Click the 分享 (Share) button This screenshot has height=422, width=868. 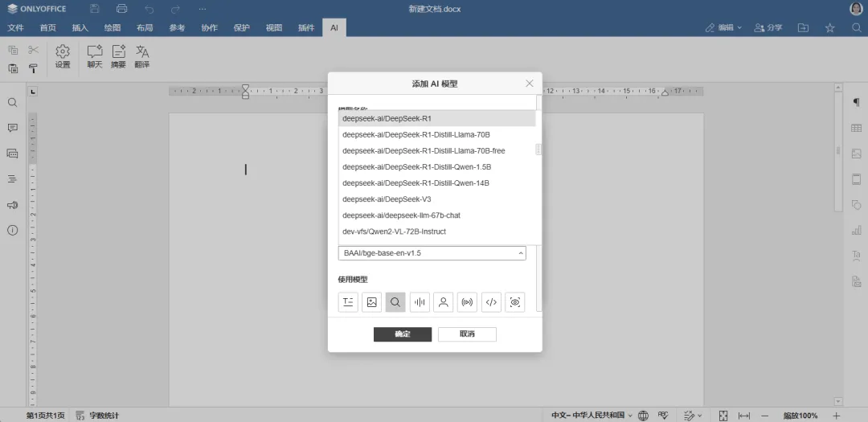click(768, 27)
